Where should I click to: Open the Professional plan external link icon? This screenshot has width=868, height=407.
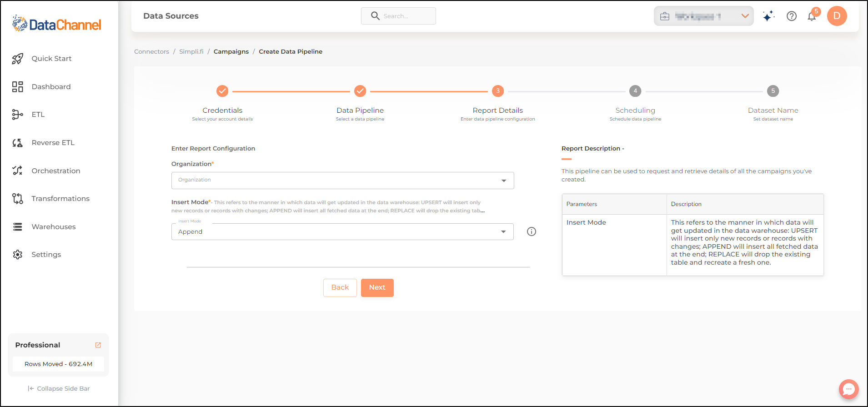click(98, 345)
